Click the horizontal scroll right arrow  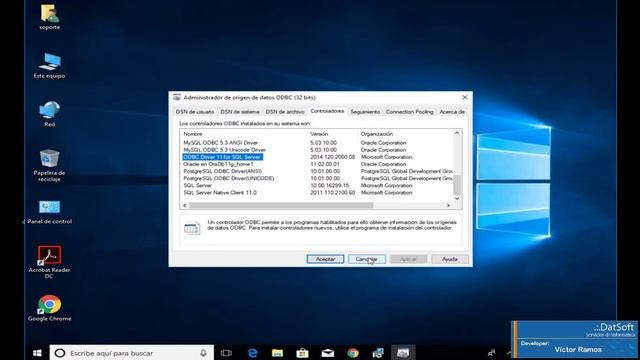(448, 205)
